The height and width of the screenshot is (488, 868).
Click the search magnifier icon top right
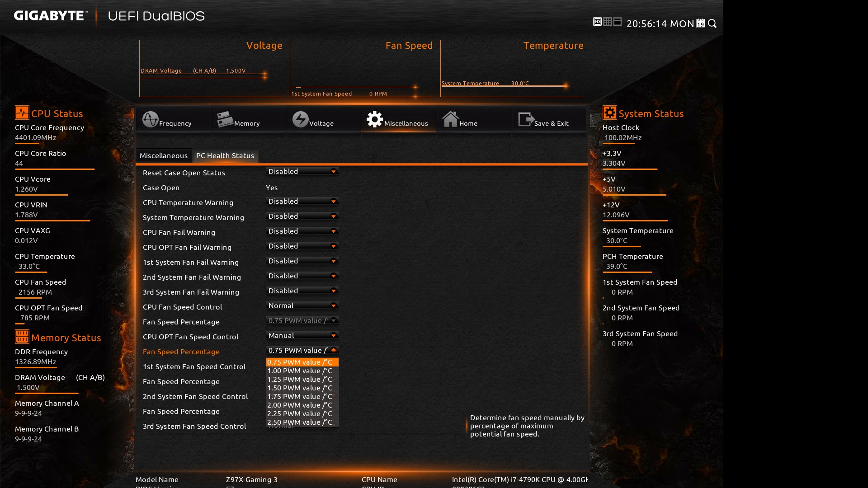[712, 23]
